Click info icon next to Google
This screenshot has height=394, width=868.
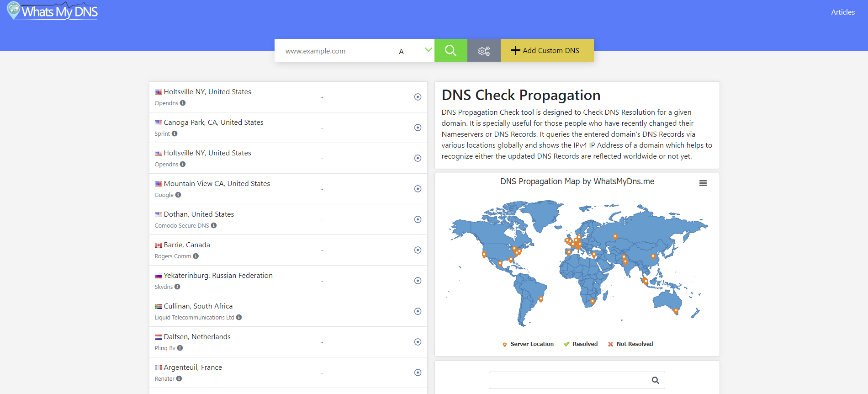pyautogui.click(x=178, y=195)
